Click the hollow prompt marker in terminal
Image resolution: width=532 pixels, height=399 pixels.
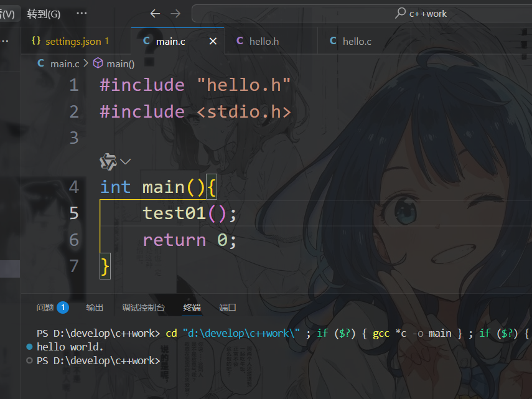coord(29,360)
